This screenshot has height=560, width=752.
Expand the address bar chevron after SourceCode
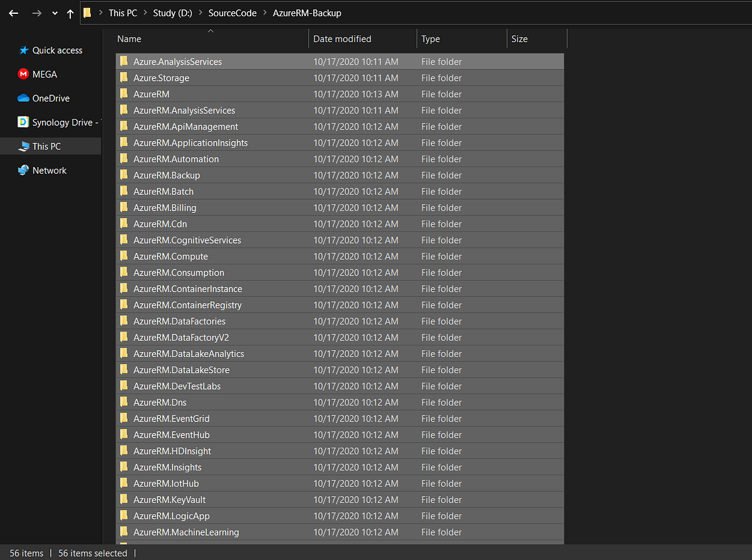[266, 13]
